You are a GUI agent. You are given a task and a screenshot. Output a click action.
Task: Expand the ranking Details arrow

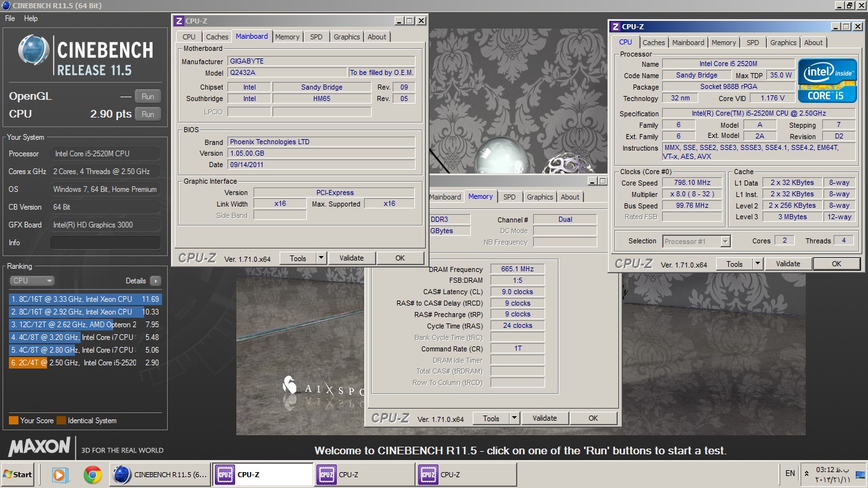point(156,281)
